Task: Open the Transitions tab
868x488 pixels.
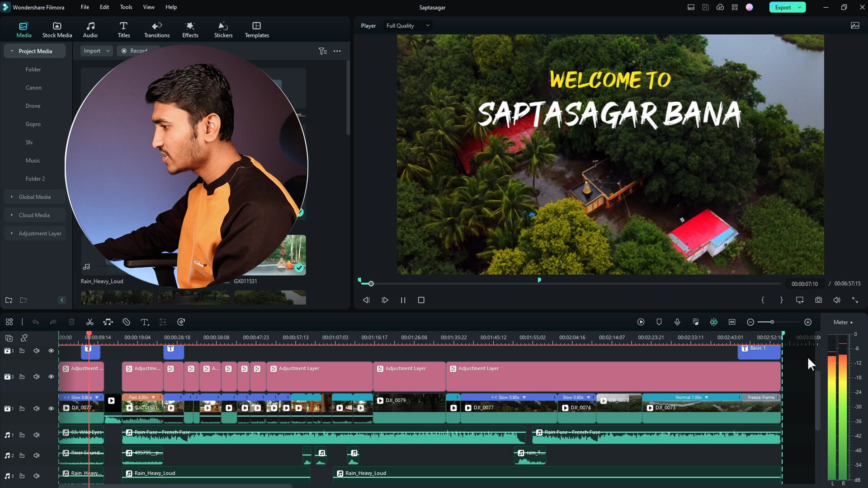Action: click(157, 30)
